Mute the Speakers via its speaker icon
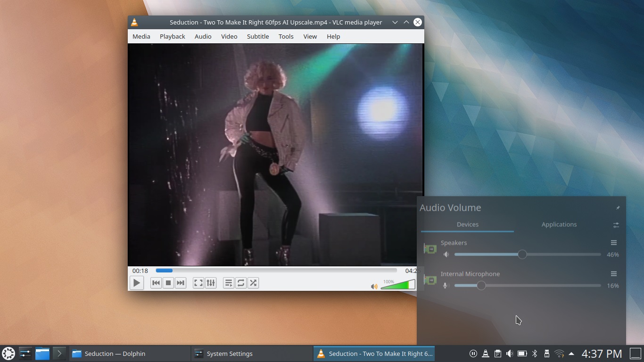This screenshot has height=362, width=644. [446, 255]
